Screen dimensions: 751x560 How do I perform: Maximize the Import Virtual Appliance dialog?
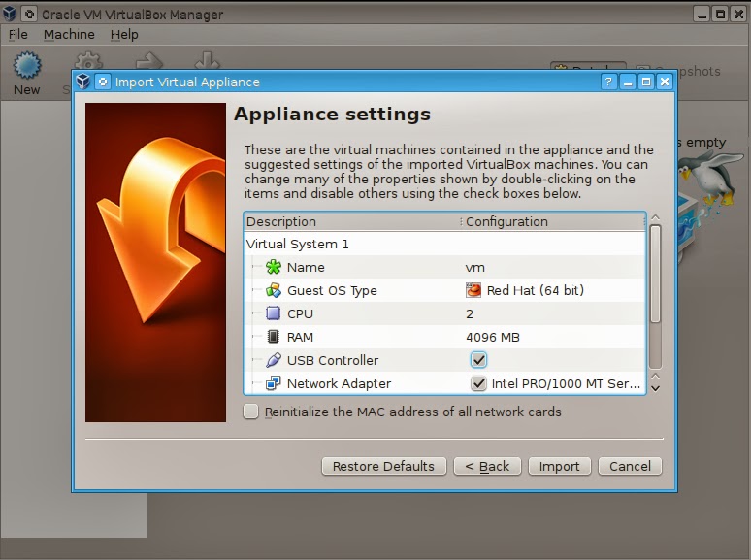coord(646,82)
